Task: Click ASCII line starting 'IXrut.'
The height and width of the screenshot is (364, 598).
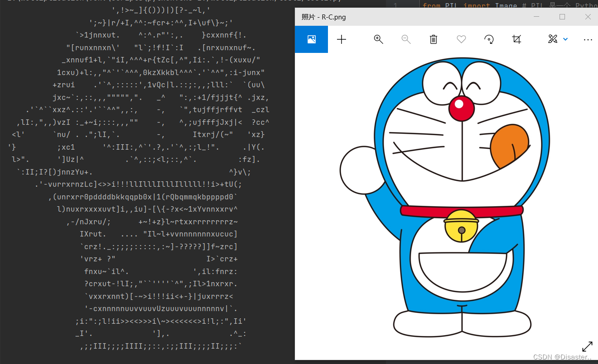Action: tap(159, 234)
